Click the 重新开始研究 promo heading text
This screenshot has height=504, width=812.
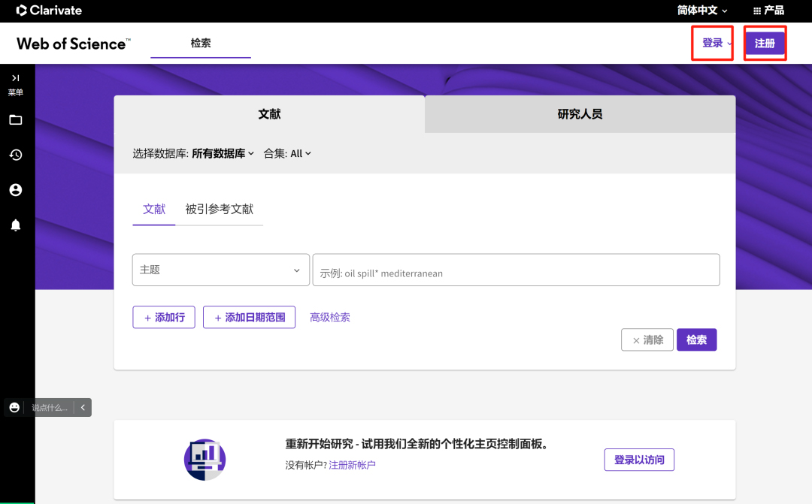[x=417, y=444]
